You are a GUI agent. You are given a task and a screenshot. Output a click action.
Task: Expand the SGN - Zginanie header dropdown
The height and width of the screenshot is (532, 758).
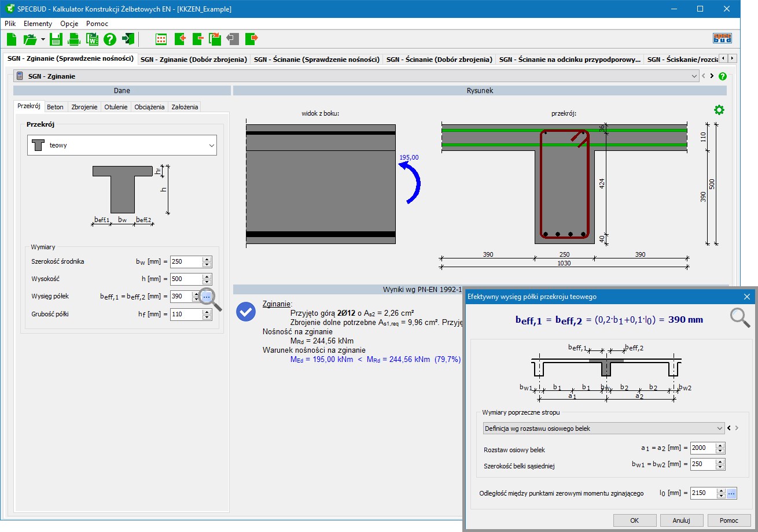coord(694,76)
